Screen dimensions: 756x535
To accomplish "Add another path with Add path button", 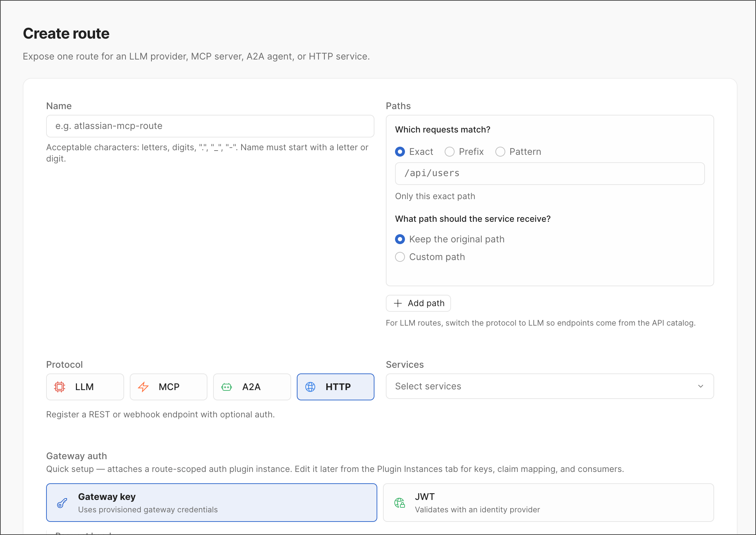I will pyautogui.click(x=418, y=303).
